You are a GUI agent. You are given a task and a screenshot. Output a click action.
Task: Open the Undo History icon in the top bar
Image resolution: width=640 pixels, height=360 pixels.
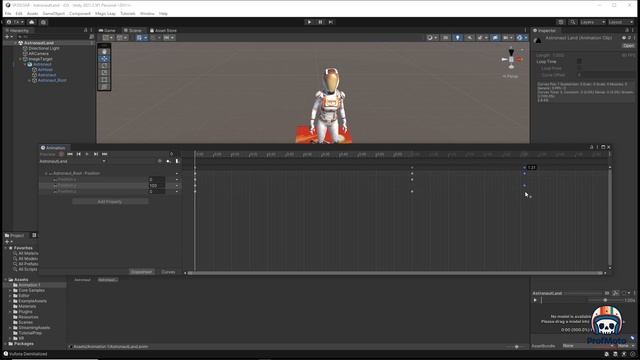point(561,22)
